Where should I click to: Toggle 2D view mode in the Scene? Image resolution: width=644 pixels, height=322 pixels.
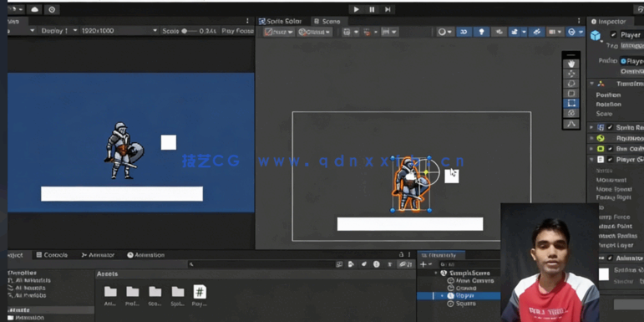[464, 32]
